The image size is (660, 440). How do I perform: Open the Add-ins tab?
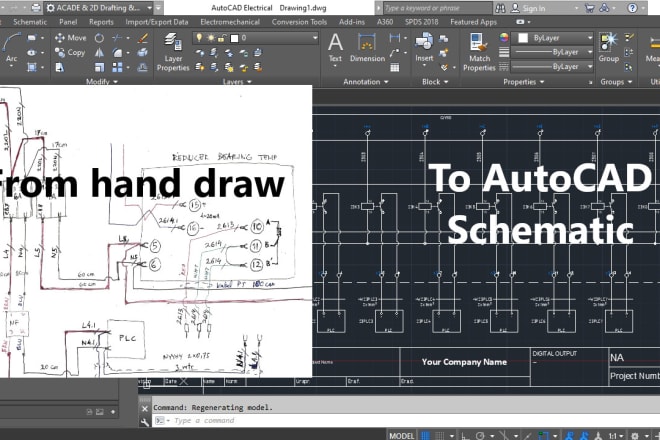click(x=351, y=22)
